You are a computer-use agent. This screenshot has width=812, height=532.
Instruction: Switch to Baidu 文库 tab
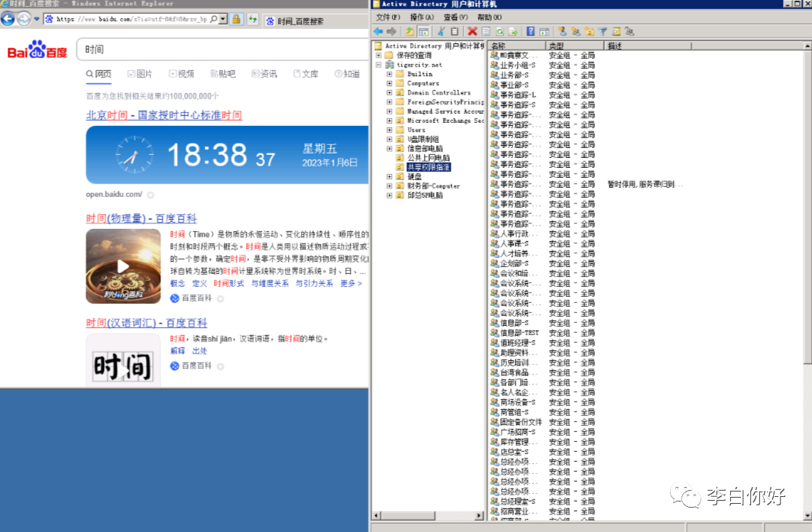coord(306,74)
